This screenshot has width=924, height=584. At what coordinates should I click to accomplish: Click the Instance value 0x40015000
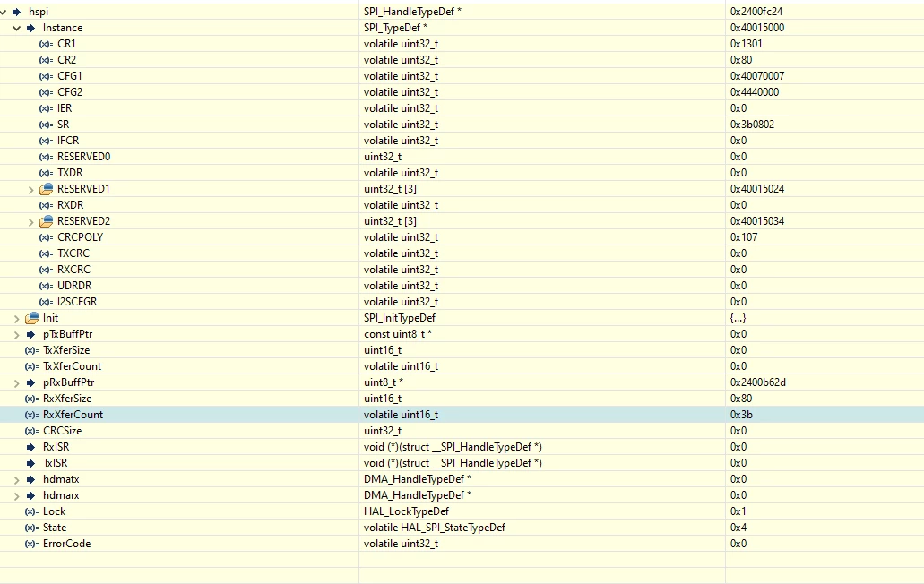pyautogui.click(x=757, y=28)
